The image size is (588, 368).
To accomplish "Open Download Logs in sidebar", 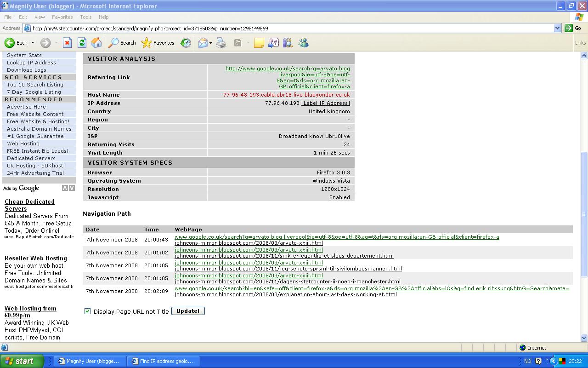I will (27, 70).
